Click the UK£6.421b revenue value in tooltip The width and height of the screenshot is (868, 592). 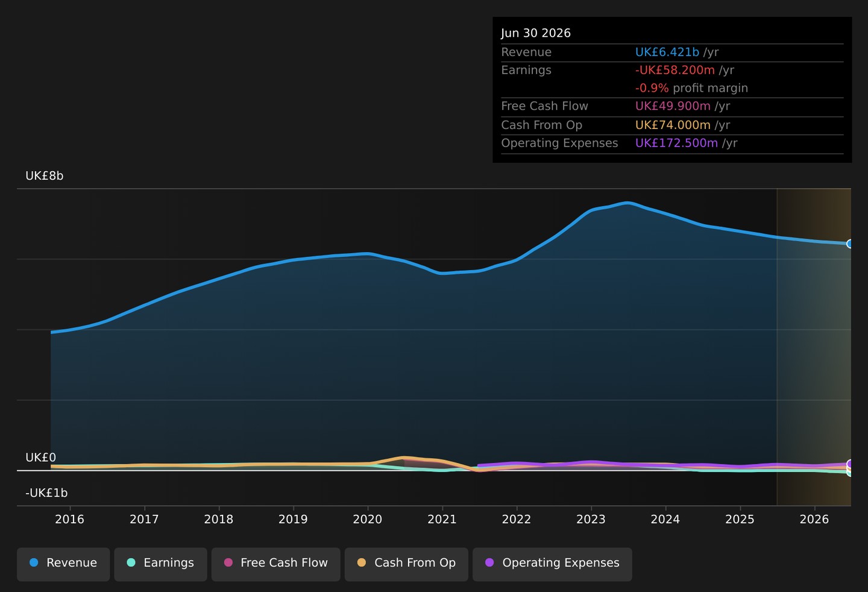pyautogui.click(x=667, y=52)
